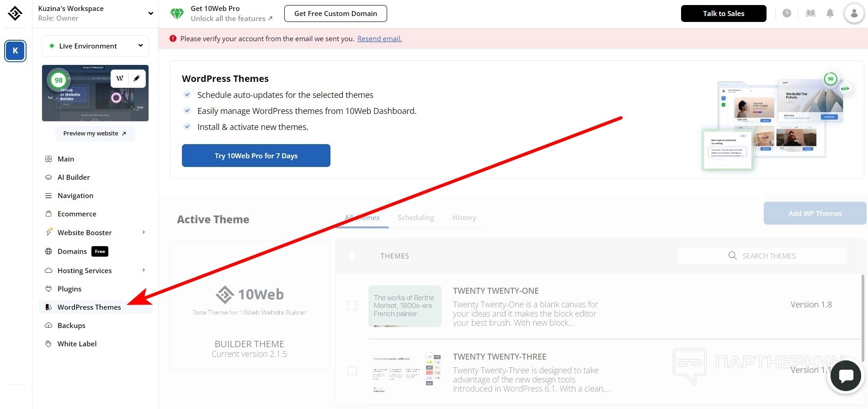
Task: Open the K workspace avatar
Action: [x=15, y=51]
